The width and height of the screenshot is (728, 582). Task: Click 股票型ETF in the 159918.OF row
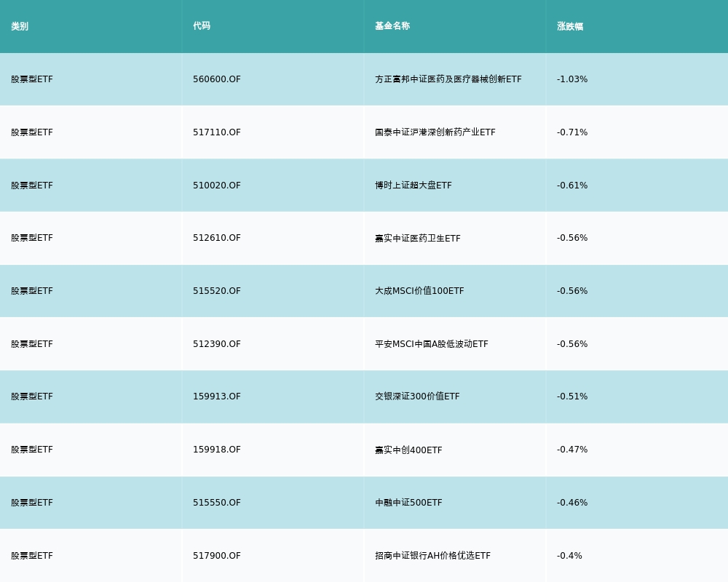pyautogui.click(x=32, y=450)
